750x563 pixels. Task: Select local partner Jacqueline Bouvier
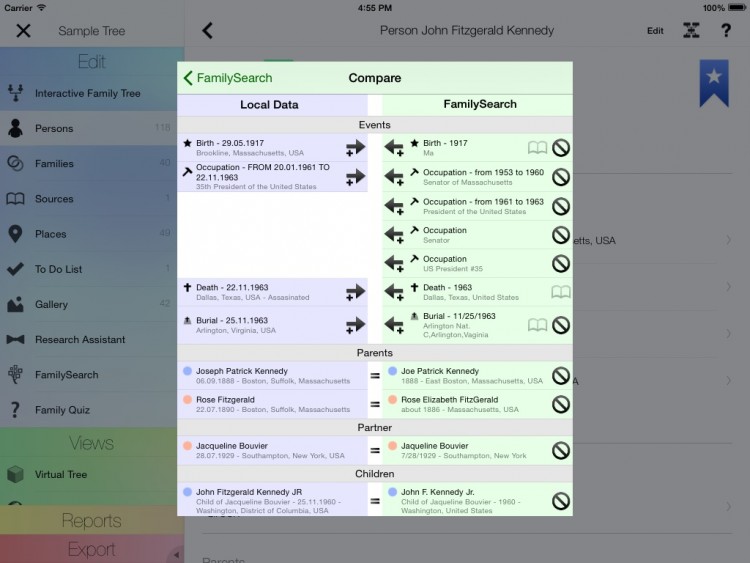(x=273, y=450)
